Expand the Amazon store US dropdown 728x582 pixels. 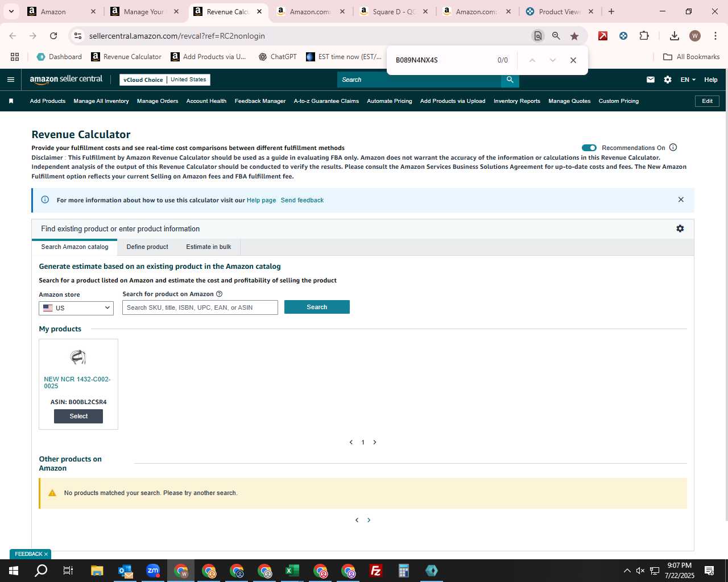coord(76,308)
